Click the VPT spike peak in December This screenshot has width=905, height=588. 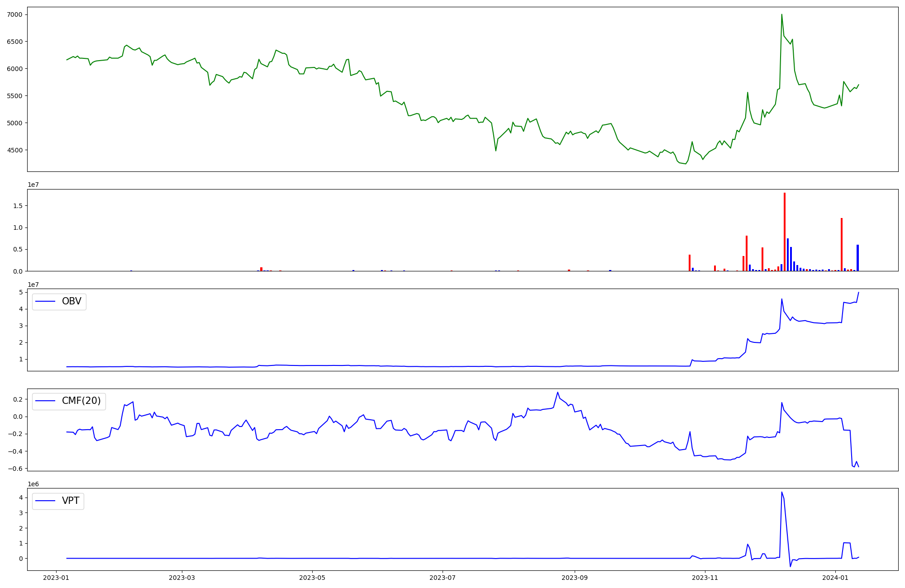[x=781, y=493]
